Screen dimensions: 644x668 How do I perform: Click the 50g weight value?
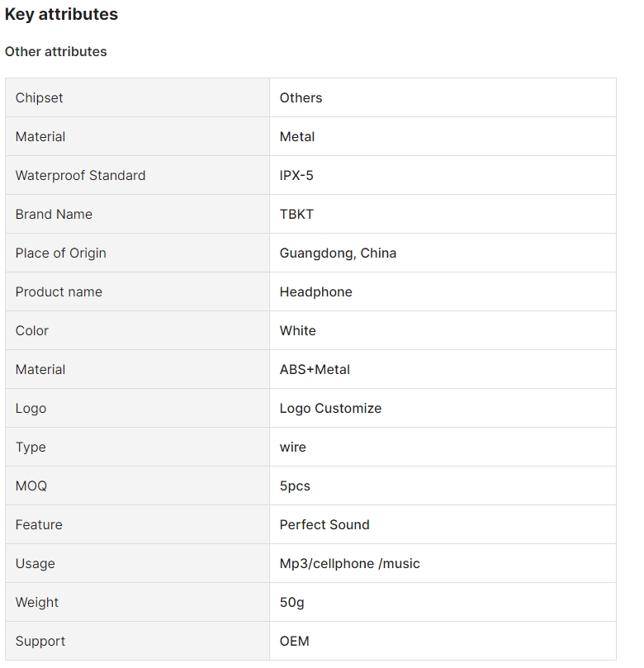(291, 602)
